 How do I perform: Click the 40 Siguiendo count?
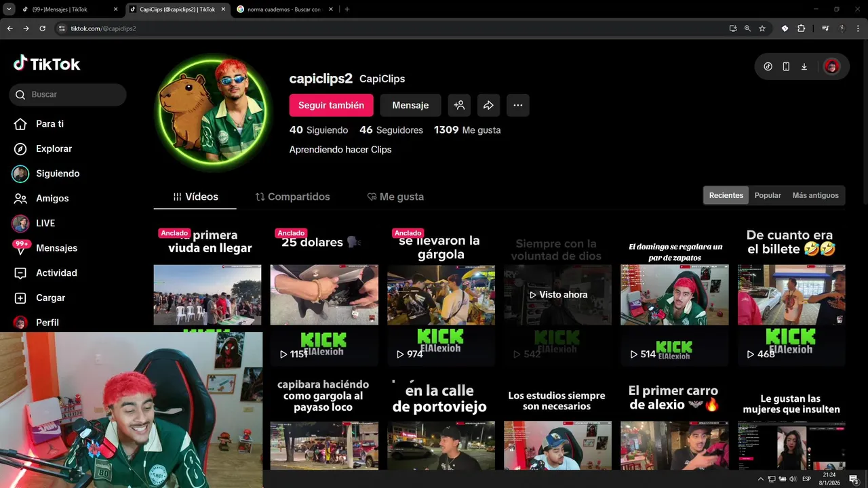point(319,130)
